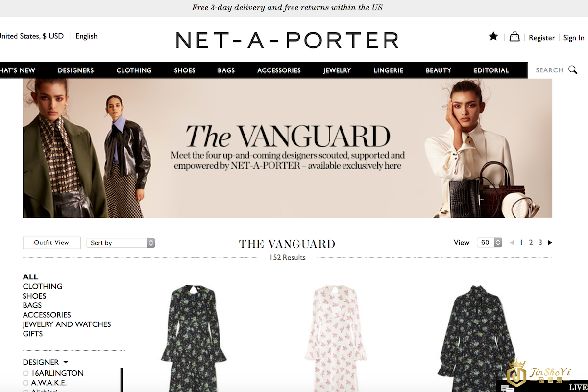Image resolution: width=588 pixels, height=392 pixels.
Task: Open the white floral dress thumbnail
Action: tap(336, 338)
